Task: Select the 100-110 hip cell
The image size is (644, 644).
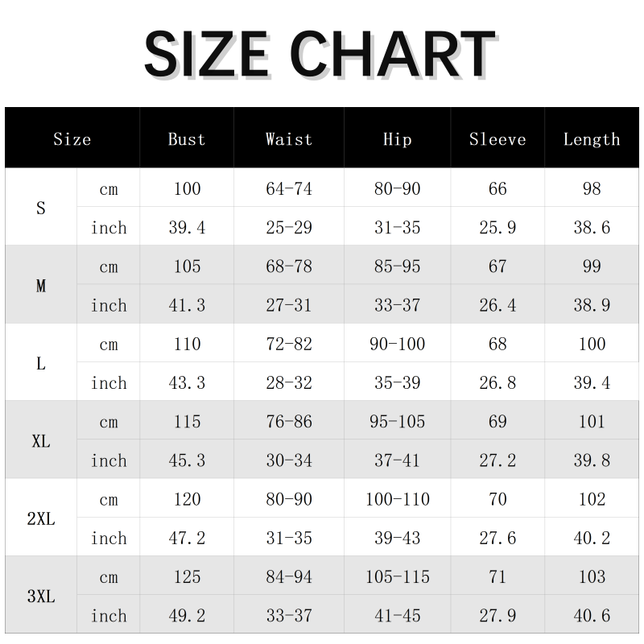Action: pos(397,500)
